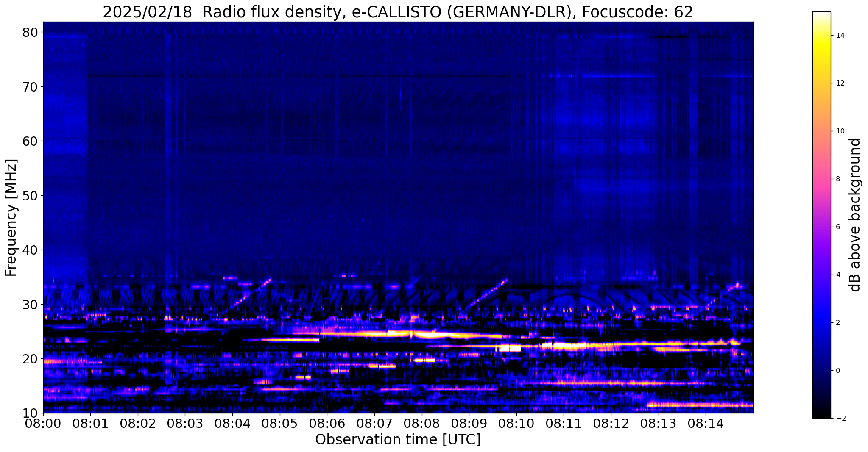The image size is (868, 452).
Task: Click the 08:02 time tick label
Action: coord(138,423)
